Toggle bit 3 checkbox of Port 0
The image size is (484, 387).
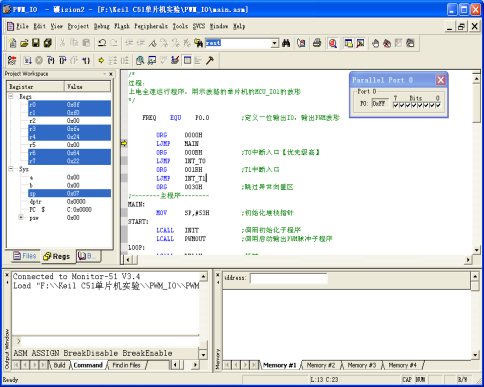tap(420, 105)
